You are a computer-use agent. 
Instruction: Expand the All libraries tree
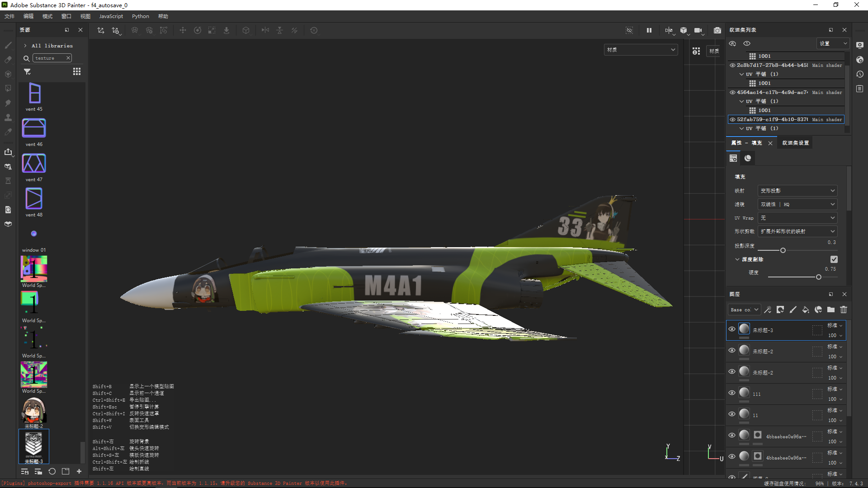[25, 46]
